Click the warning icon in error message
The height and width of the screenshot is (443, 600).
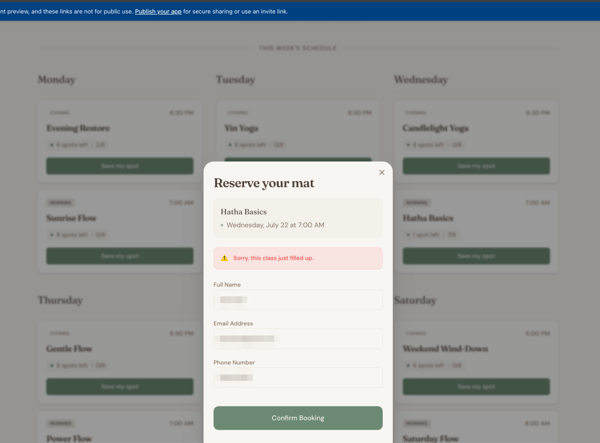click(x=225, y=258)
